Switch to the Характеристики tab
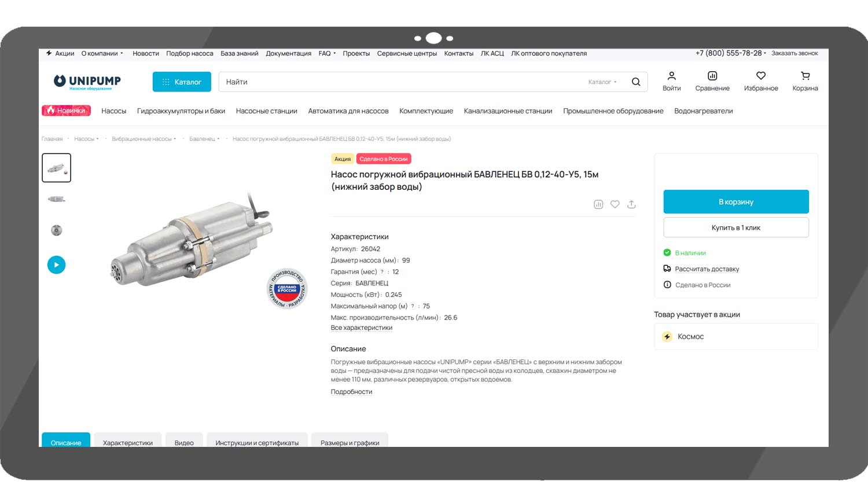This screenshot has height=488, width=868. (128, 442)
